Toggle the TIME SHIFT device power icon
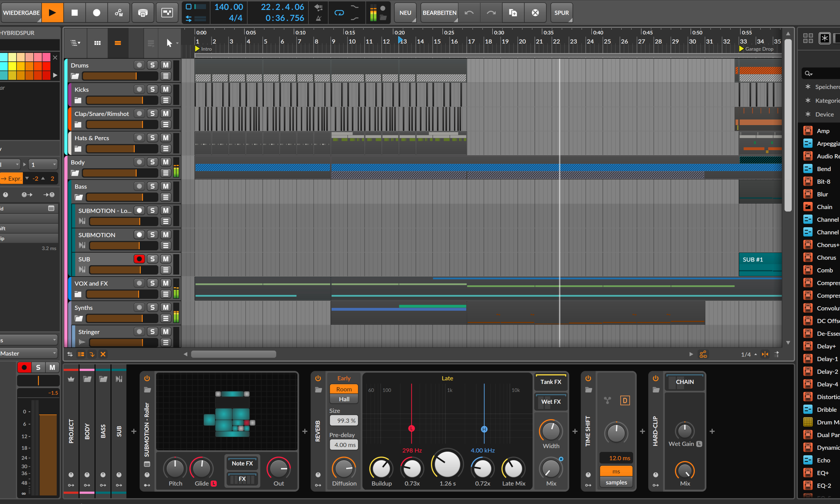This screenshot has width=840, height=504. (x=588, y=378)
